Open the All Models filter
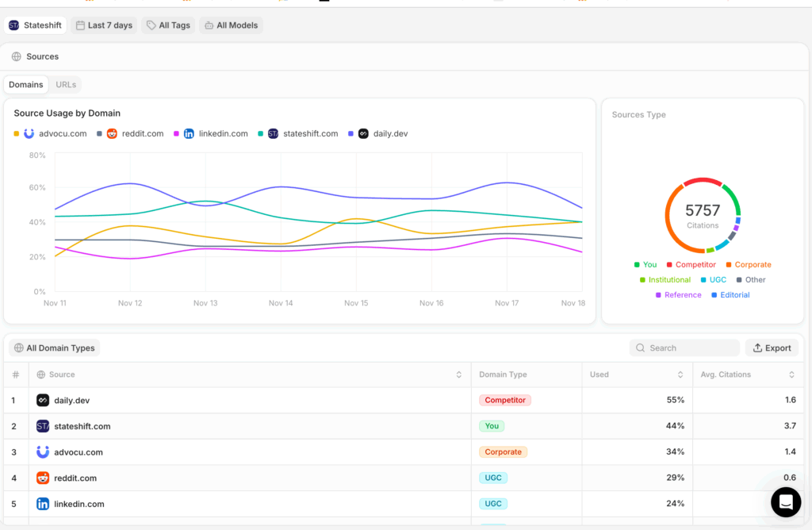 pos(231,25)
